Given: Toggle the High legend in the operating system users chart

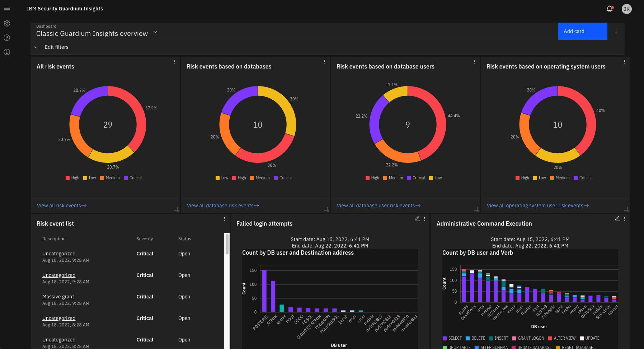Looking at the screenshot, I should (522, 178).
